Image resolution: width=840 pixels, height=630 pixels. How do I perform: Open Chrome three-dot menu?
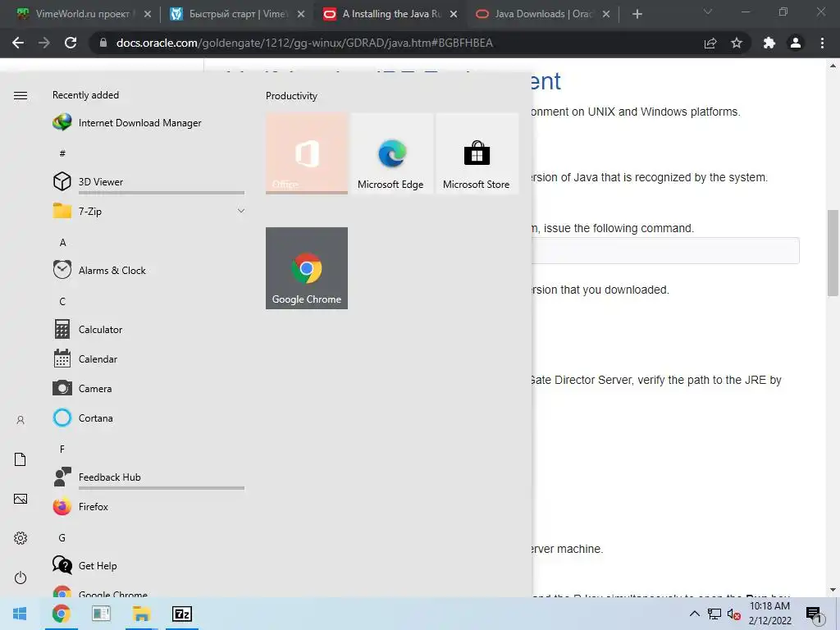[822, 43]
